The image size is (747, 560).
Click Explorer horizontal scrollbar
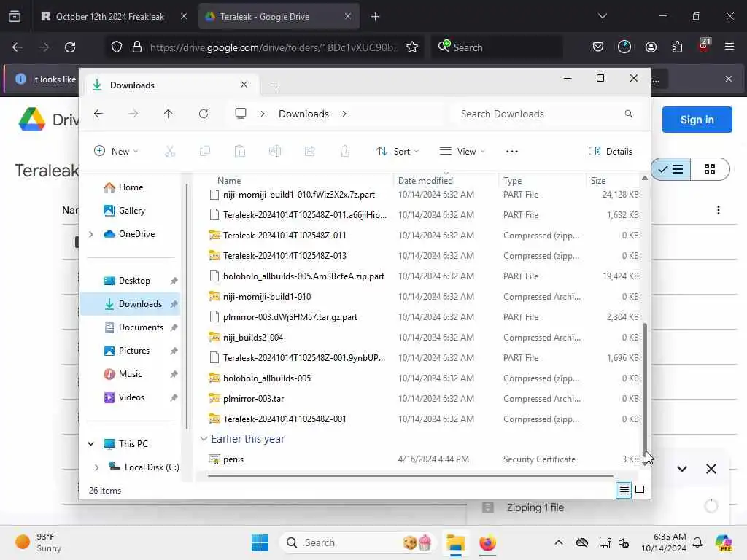411,475
